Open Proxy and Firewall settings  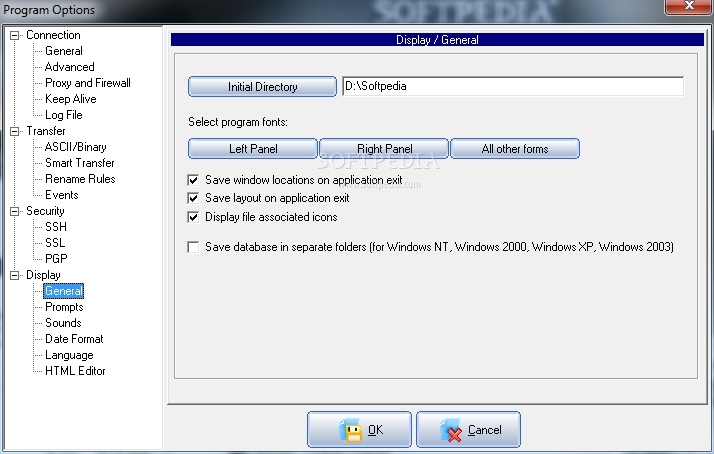coord(88,83)
